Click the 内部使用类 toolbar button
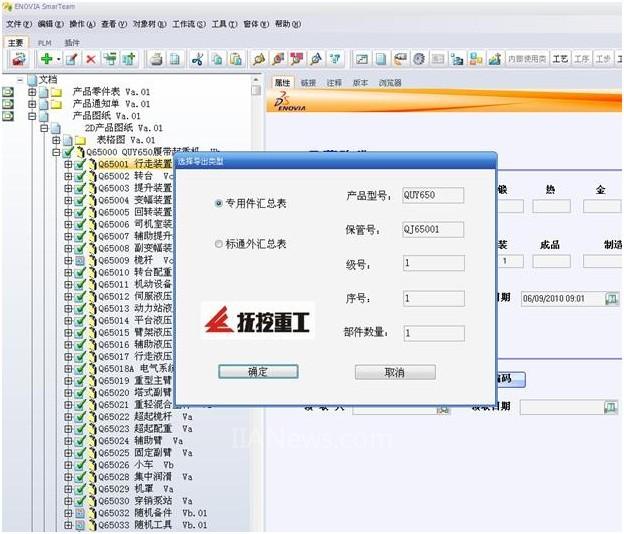 coord(527,60)
